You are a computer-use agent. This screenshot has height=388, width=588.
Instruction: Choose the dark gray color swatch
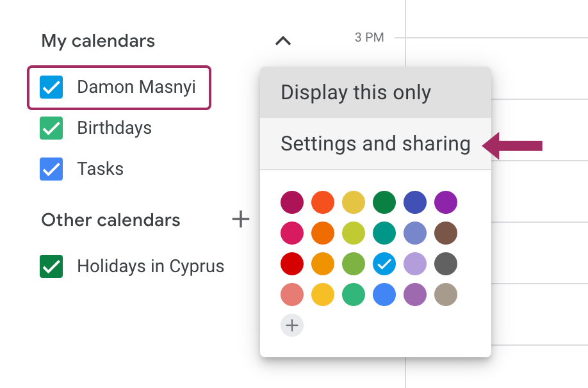click(446, 264)
